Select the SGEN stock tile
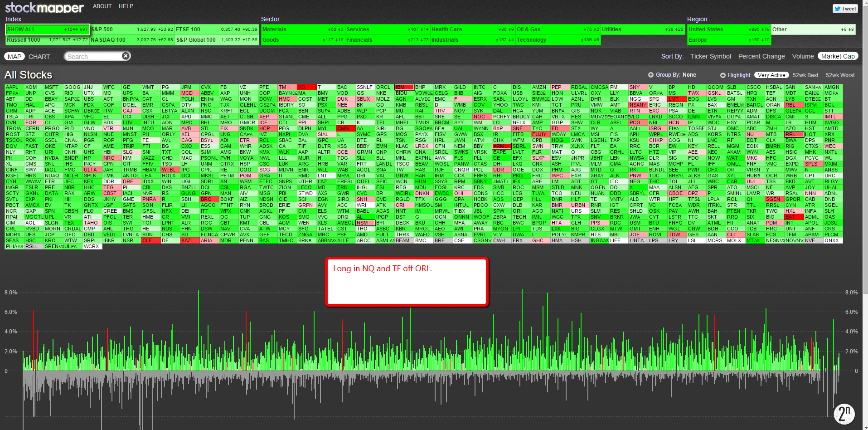Viewport: 868px width, 430px height. coord(774,199)
